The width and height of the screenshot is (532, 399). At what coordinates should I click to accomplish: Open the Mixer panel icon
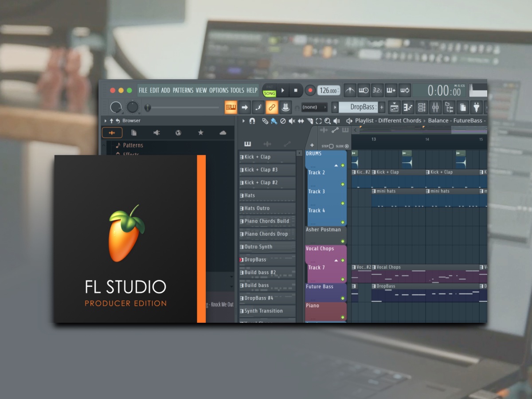click(x=435, y=107)
